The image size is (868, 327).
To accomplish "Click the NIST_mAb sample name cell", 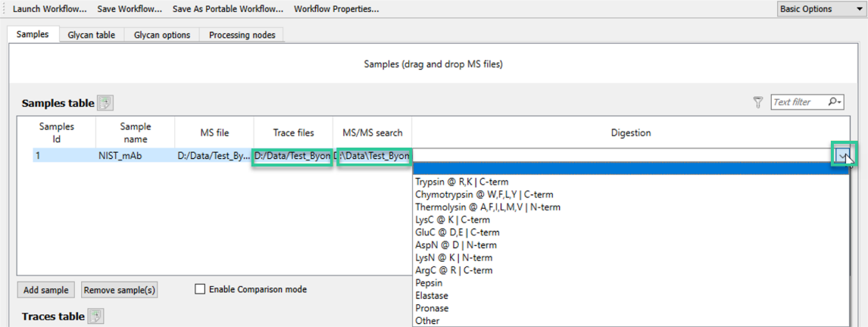I will pos(135,157).
